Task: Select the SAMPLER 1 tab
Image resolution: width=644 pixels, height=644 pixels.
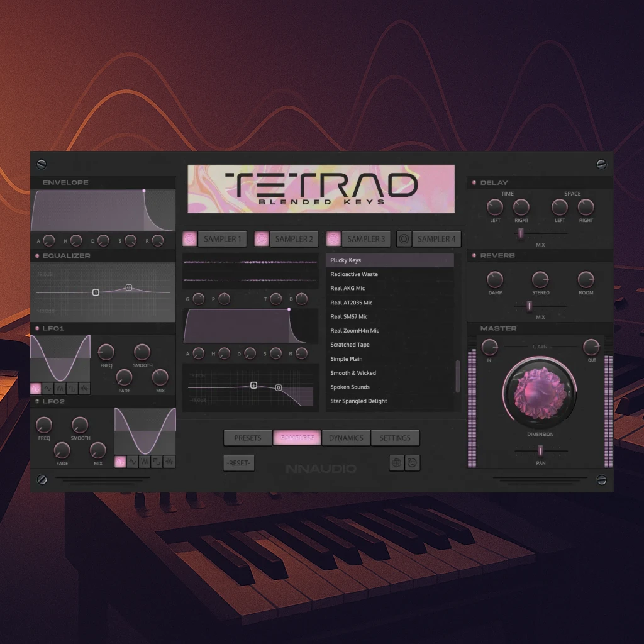Action: (222, 239)
